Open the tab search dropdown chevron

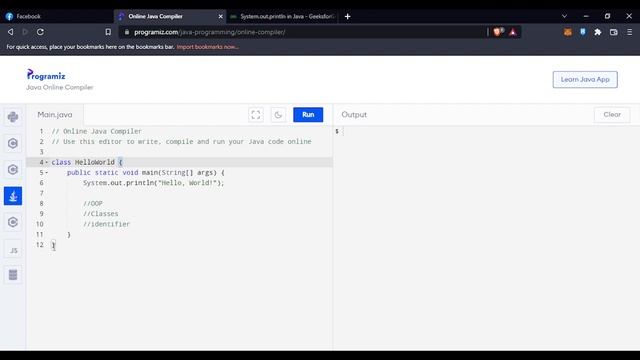[564, 16]
